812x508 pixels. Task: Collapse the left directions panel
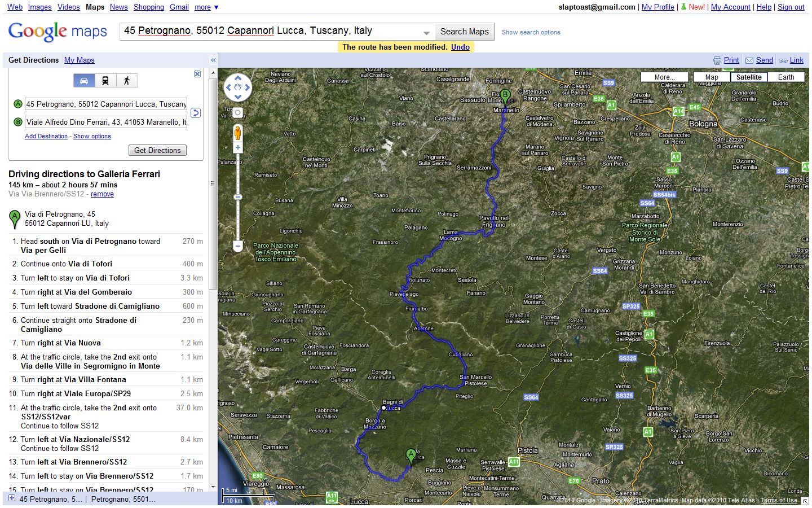tap(213, 60)
